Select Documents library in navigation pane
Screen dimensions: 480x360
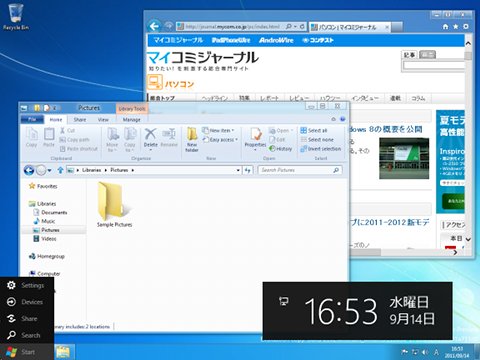[51, 212]
